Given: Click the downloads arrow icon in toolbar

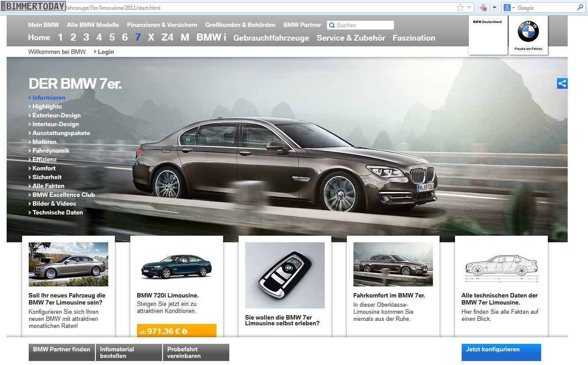Looking at the screenshot, I should pos(483,8).
